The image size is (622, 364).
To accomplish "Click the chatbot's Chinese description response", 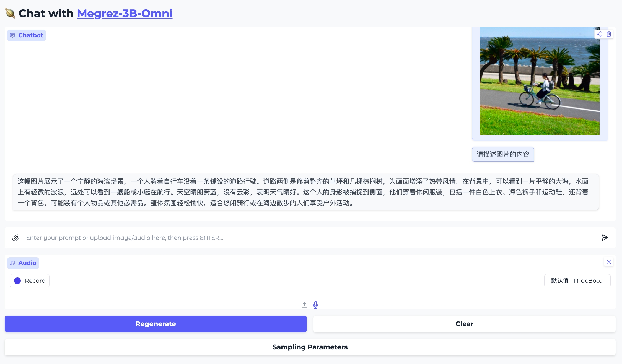I will click(x=306, y=192).
